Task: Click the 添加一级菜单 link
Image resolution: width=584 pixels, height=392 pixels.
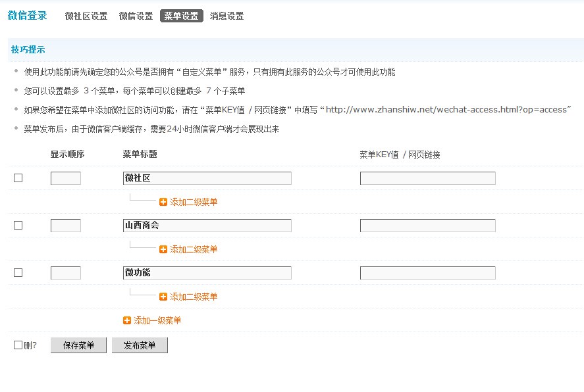Action: pyautogui.click(x=157, y=320)
